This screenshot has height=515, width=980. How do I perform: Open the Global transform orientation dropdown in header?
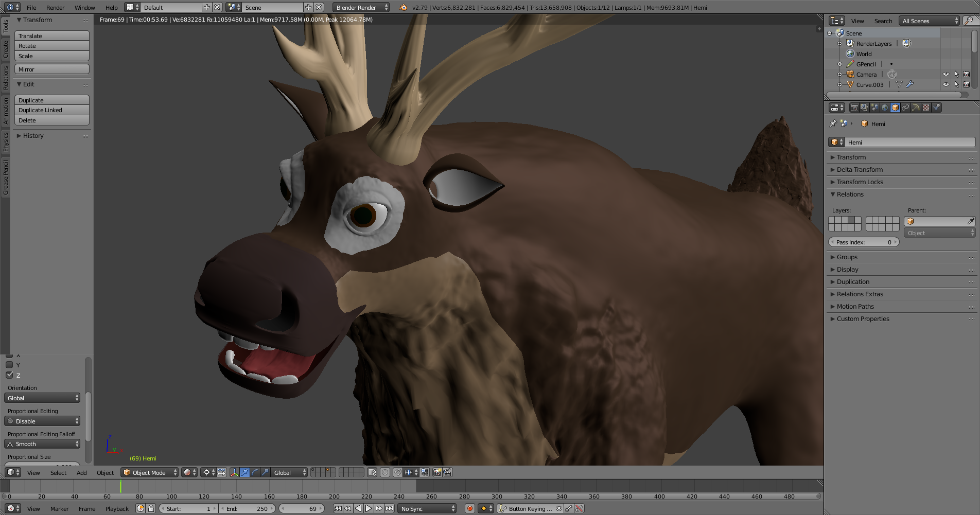point(290,472)
